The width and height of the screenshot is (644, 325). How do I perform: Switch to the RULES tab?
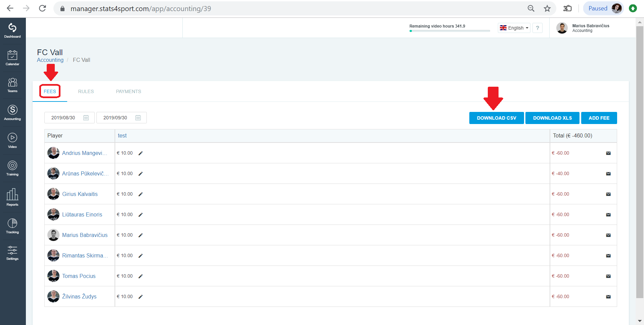86,91
